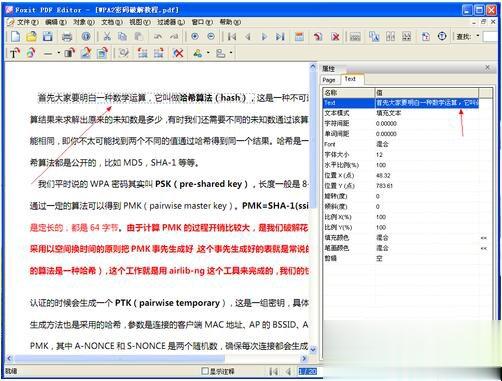
Task: Add a graphic with the colored shape tool
Action: (31, 53)
